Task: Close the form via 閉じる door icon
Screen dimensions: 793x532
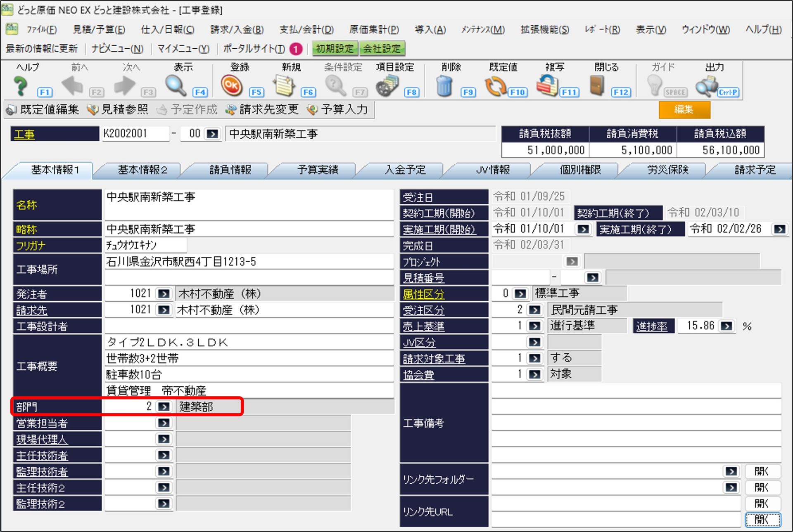Action: [597, 86]
